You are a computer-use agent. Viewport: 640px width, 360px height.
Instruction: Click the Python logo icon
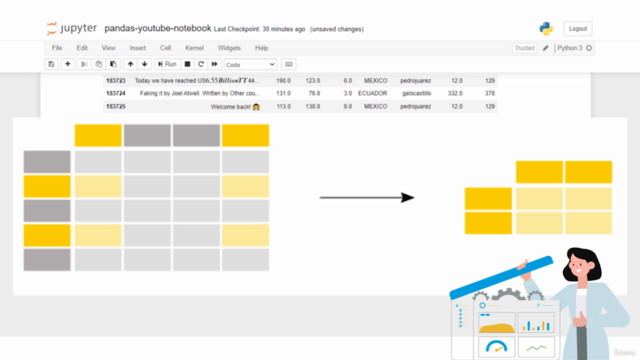pyautogui.click(x=546, y=29)
